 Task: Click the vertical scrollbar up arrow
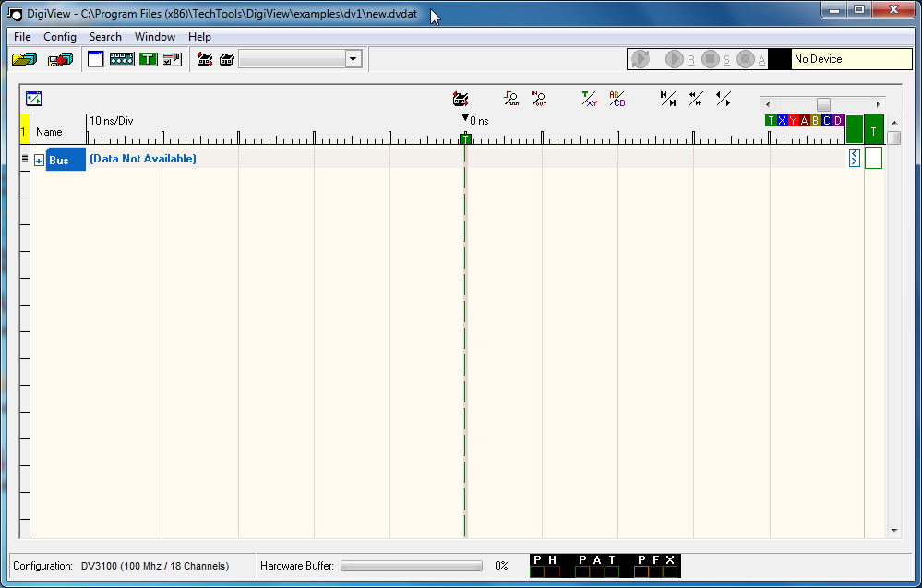(894, 123)
